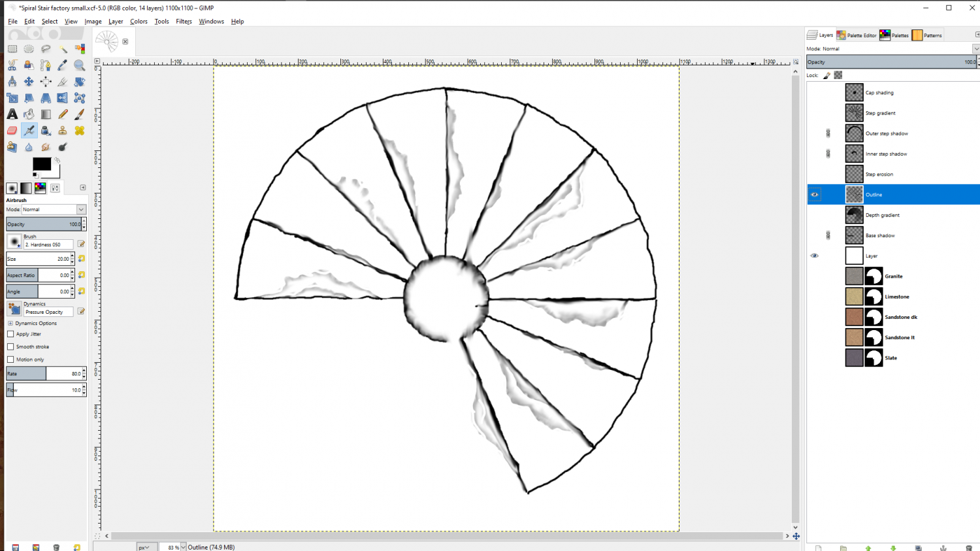Swap foreground and background colors arrow
This screenshot has height=551, width=980.
tap(57, 159)
